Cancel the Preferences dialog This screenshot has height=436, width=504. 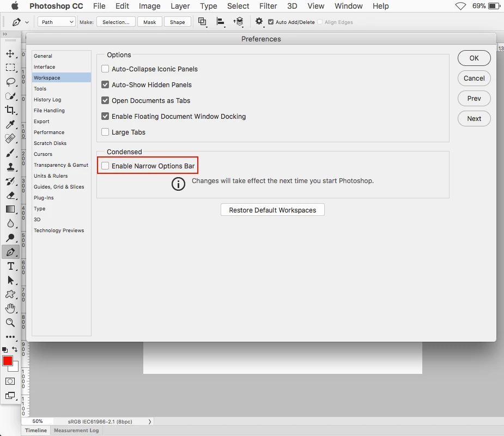coord(474,78)
